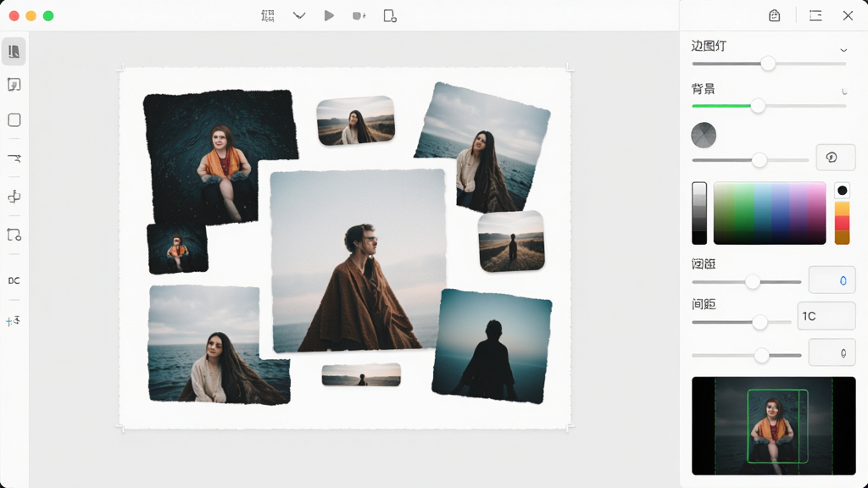Pick the align crop tool in left sidebar
Viewport: 868px width, 488px height.
pos(14,197)
